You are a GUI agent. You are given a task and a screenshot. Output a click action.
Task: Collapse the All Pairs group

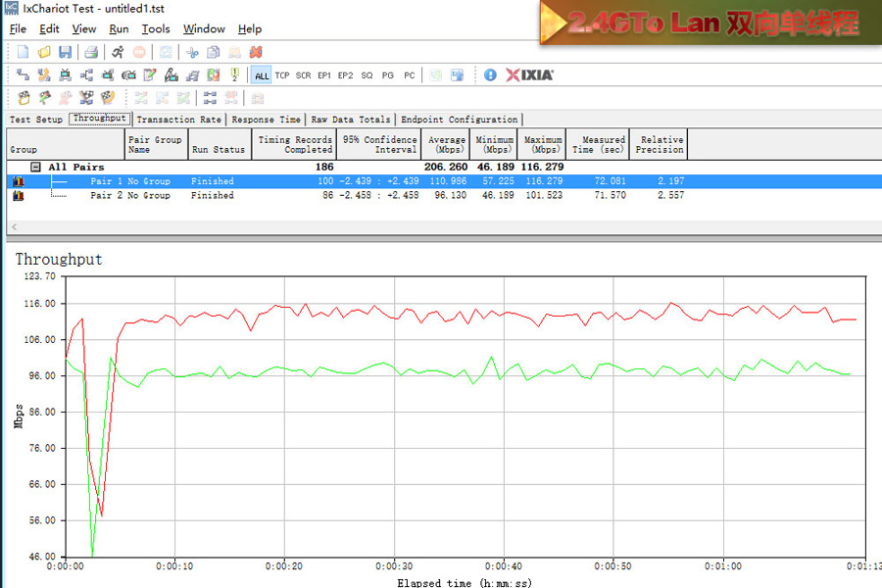(x=35, y=168)
